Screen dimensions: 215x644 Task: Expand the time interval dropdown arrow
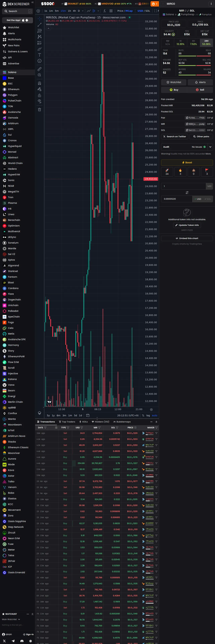[x=83, y=11]
